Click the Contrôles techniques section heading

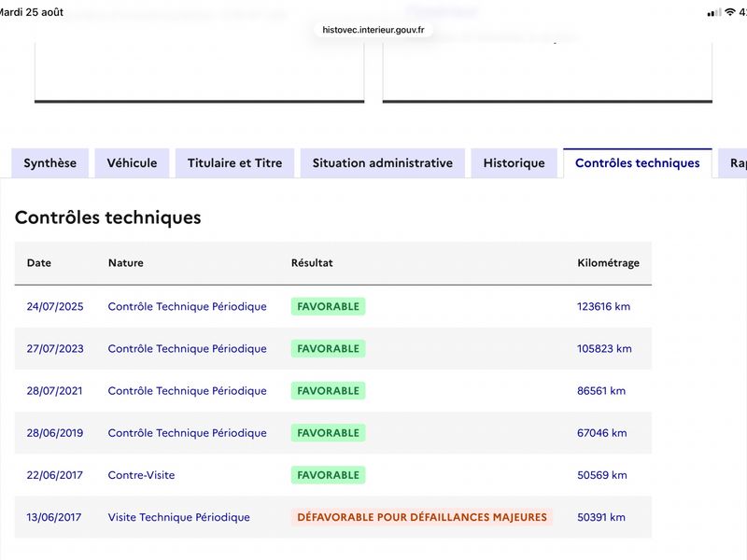108,217
